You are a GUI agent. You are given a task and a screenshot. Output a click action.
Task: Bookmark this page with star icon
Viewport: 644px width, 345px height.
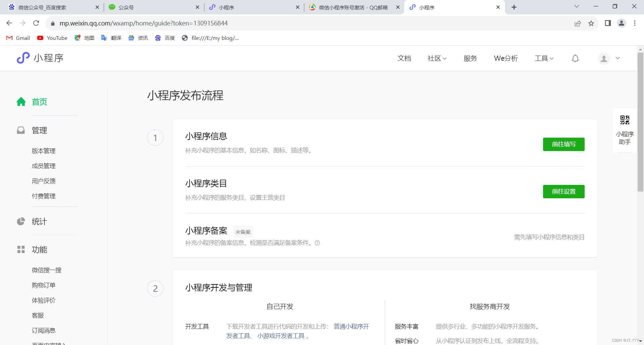tap(591, 23)
